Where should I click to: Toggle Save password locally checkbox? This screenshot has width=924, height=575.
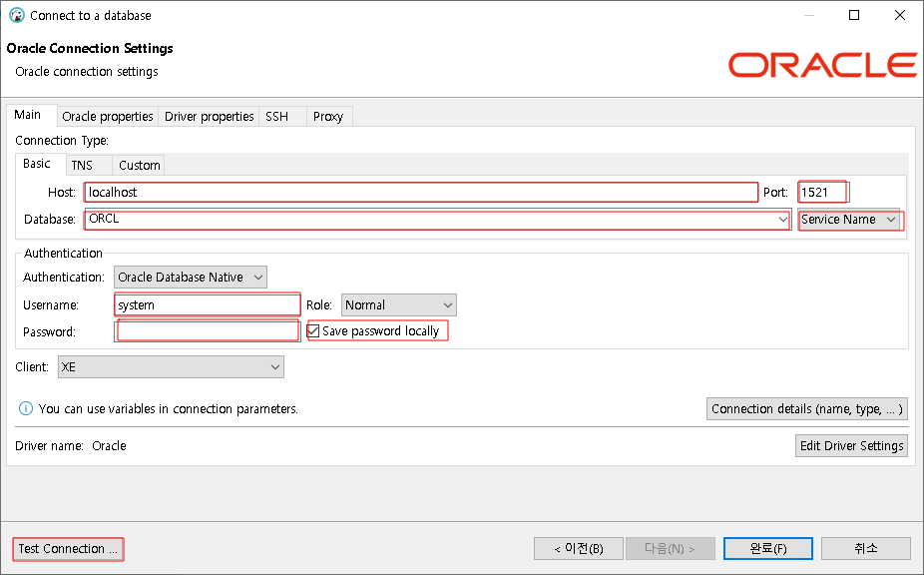pos(313,330)
